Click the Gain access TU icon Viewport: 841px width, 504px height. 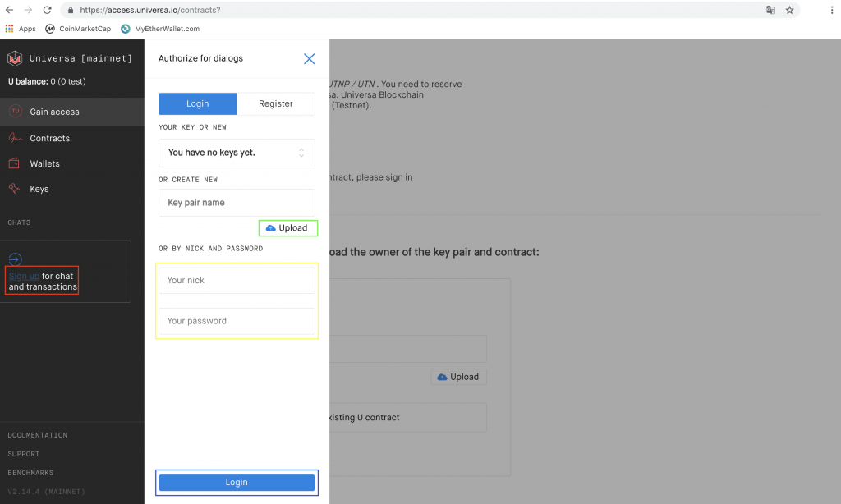click(x=15, y=111)
